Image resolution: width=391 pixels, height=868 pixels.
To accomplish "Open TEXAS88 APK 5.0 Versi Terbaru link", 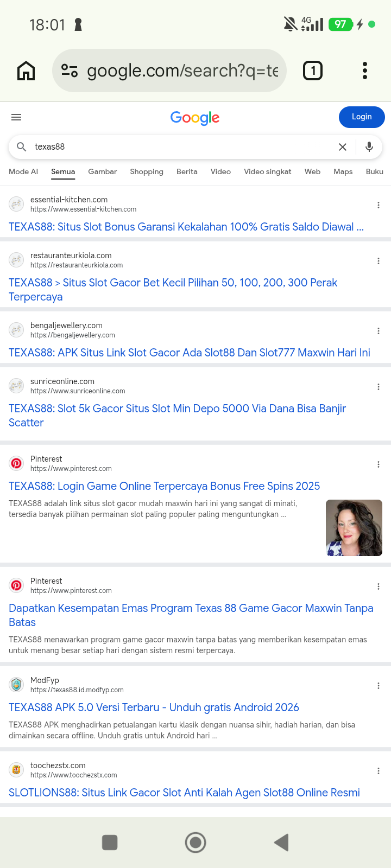I will click(x=154, y=707).
